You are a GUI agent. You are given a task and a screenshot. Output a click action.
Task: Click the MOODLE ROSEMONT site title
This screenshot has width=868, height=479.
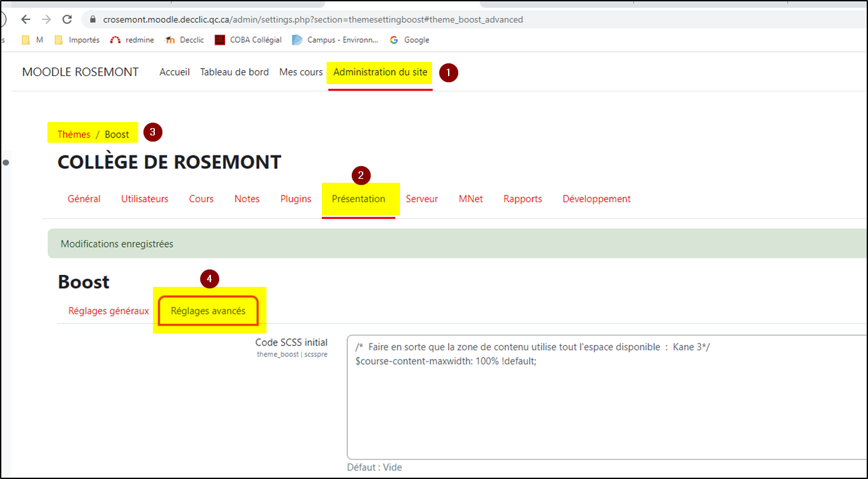pos(80,72)
